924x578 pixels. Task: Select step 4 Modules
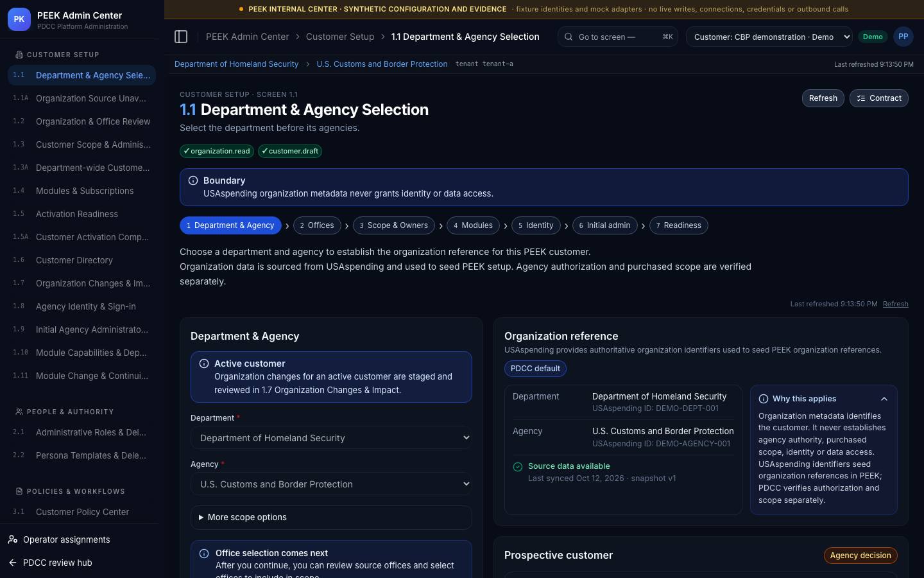(x=473, y=225)
